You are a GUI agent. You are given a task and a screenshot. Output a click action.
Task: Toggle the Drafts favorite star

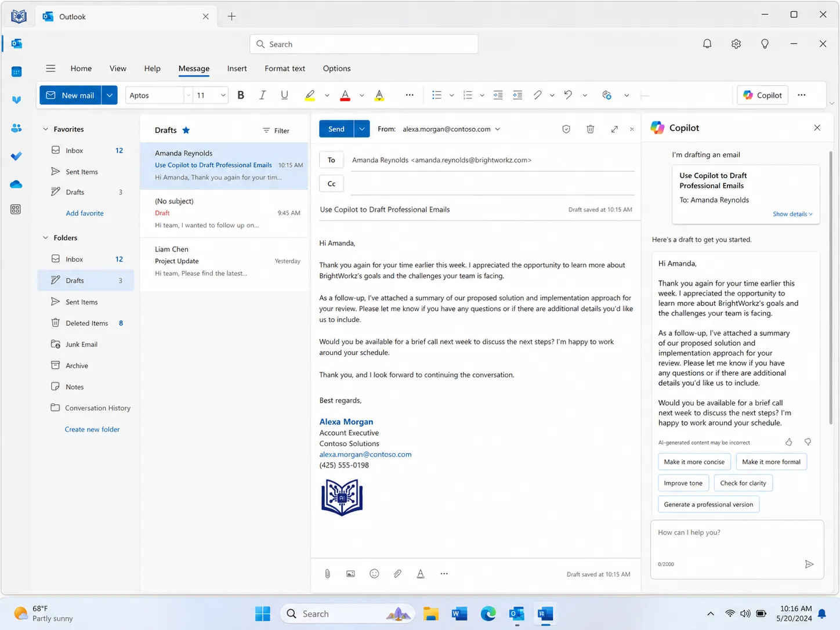coord(186,130)
